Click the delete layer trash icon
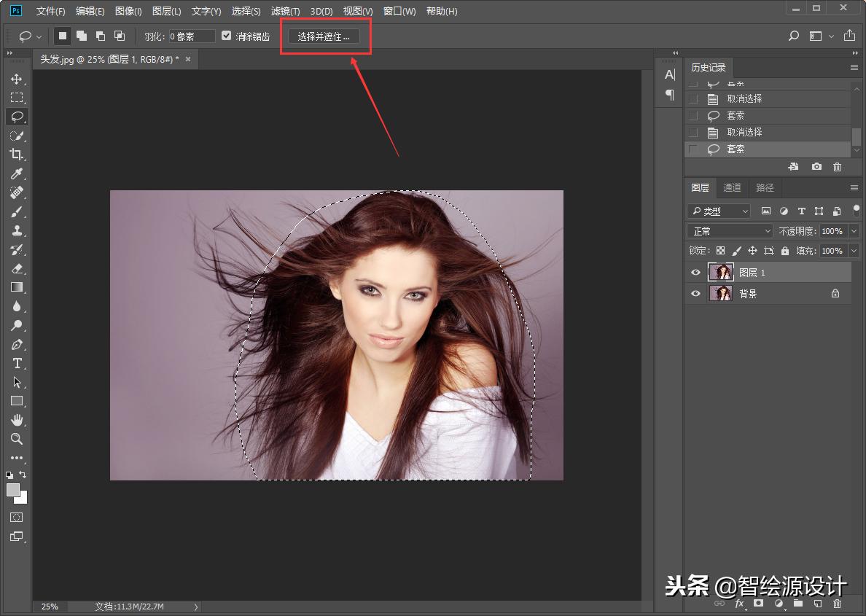This screenshot has width=866, height=616. click(x=837, y=604)
